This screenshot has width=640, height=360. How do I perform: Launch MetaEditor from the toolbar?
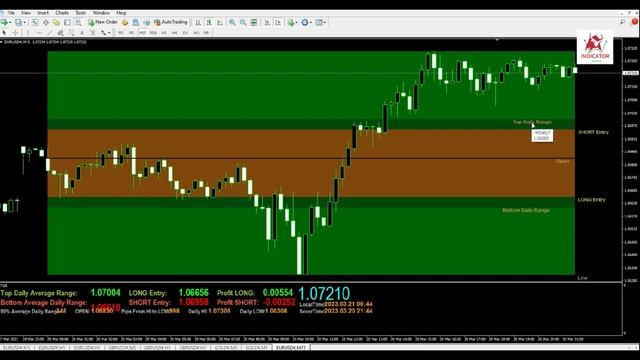[125, 22]
